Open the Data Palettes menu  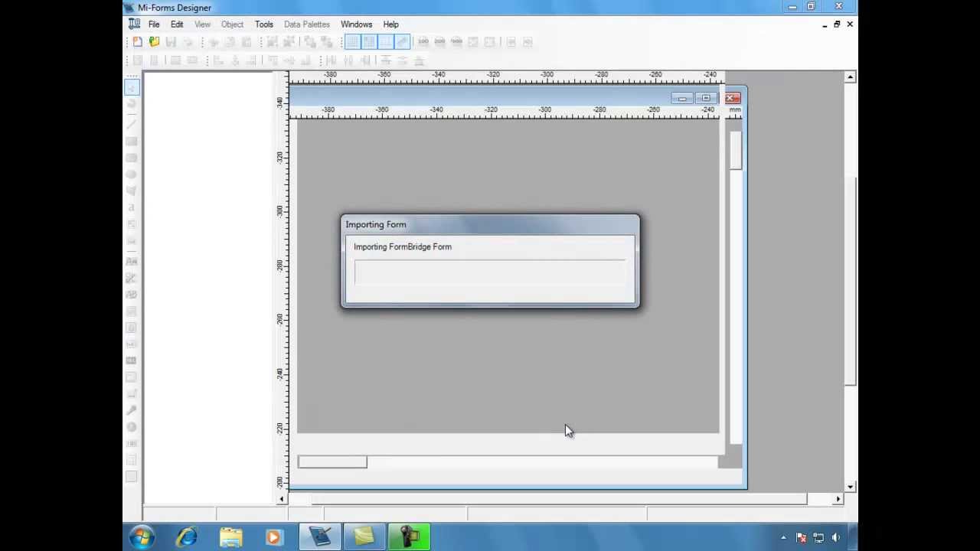click(x=307, y=24)
